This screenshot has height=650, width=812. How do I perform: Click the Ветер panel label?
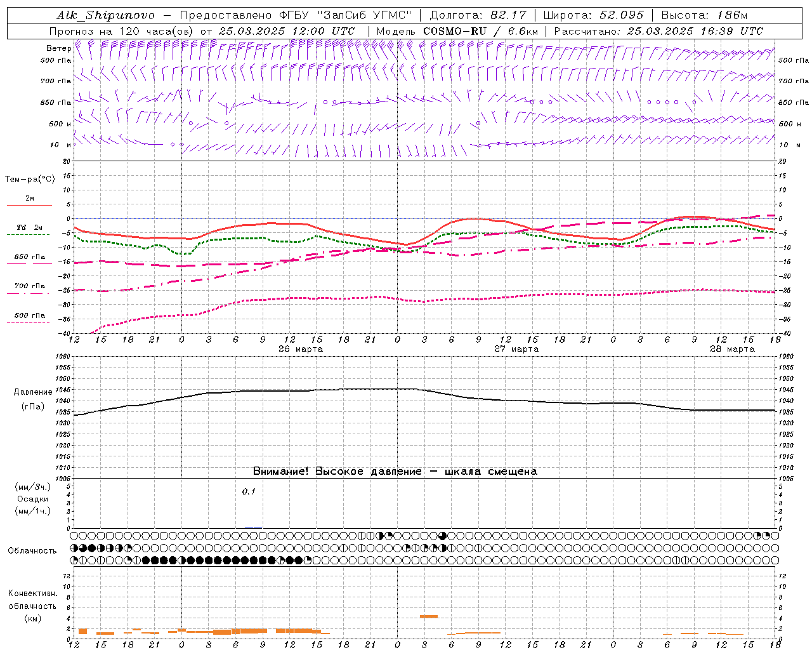tap(58, 48)
